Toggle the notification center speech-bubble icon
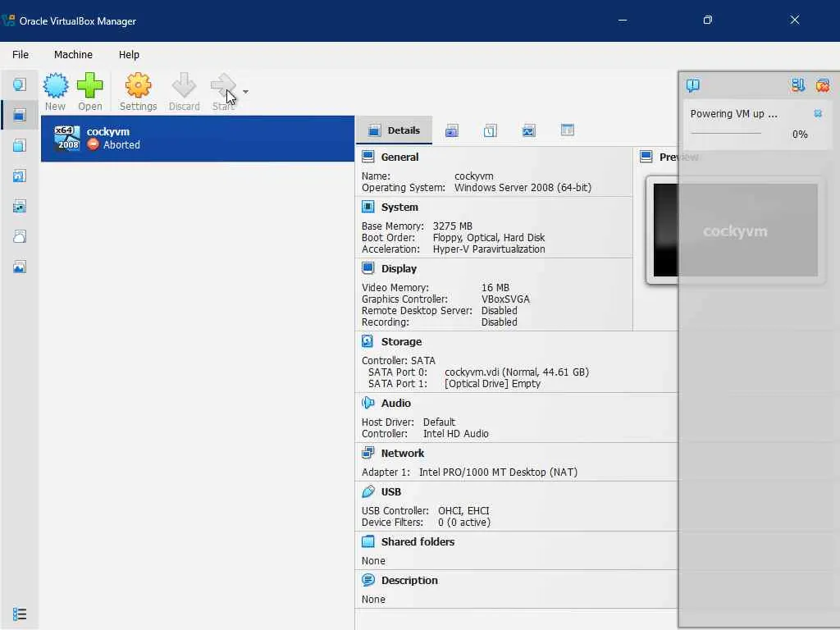Screen dimensions: 840x630 (692, 85)
